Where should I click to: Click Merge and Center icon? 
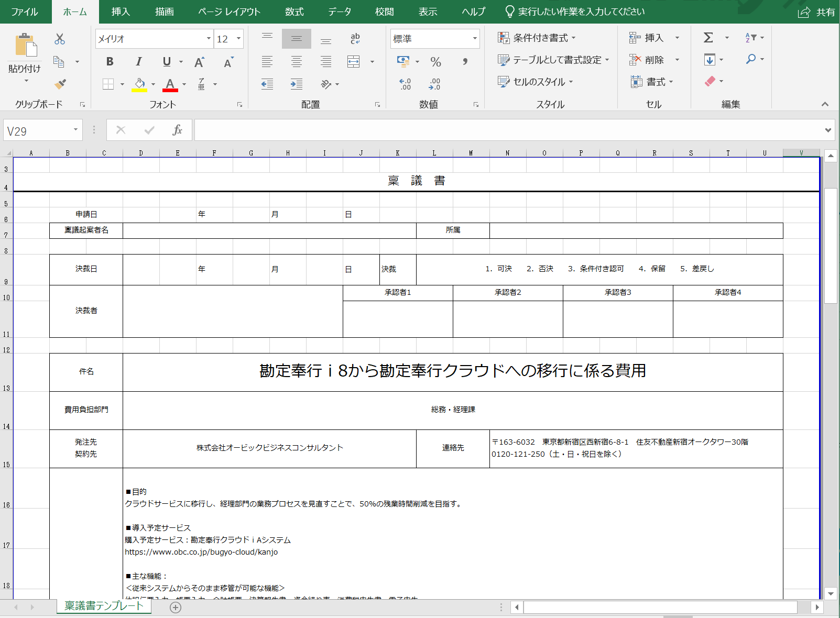pos(354,62)
